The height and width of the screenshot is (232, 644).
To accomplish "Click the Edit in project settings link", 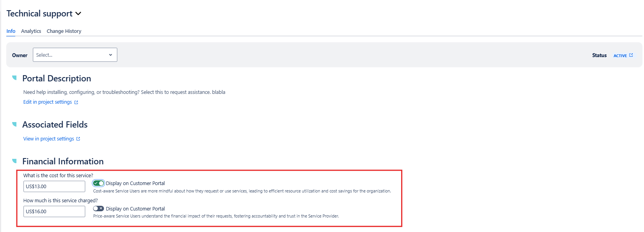I will pyautogui.click(x=47, y=102).
